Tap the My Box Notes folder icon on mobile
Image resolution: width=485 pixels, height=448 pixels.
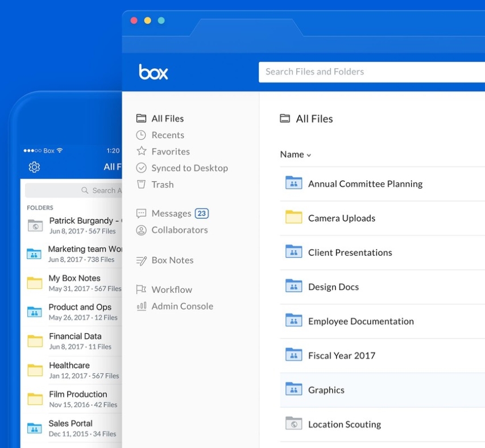pyautogui.click(x=35, y=283)
